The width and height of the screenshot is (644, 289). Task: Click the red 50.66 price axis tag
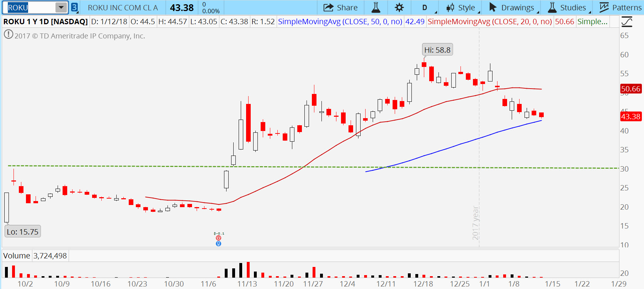point(631,89)
